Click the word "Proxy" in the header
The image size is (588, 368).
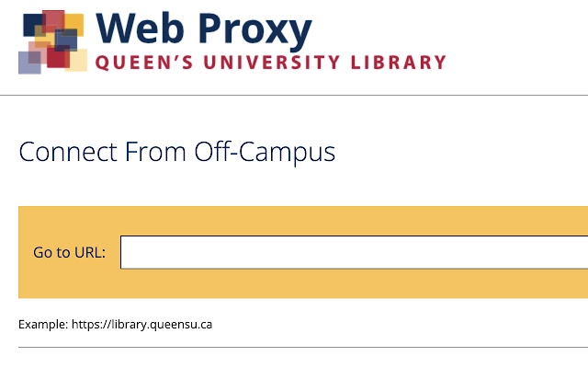[253, 30]
